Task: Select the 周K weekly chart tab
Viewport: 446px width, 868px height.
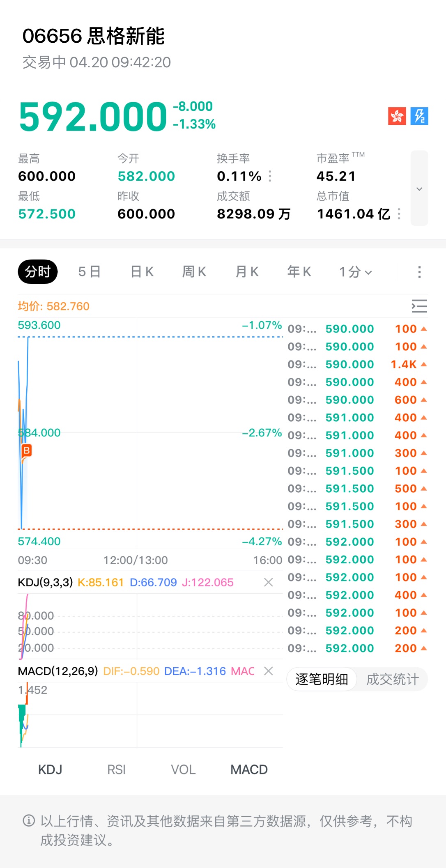Action: [x=194, y=272]
